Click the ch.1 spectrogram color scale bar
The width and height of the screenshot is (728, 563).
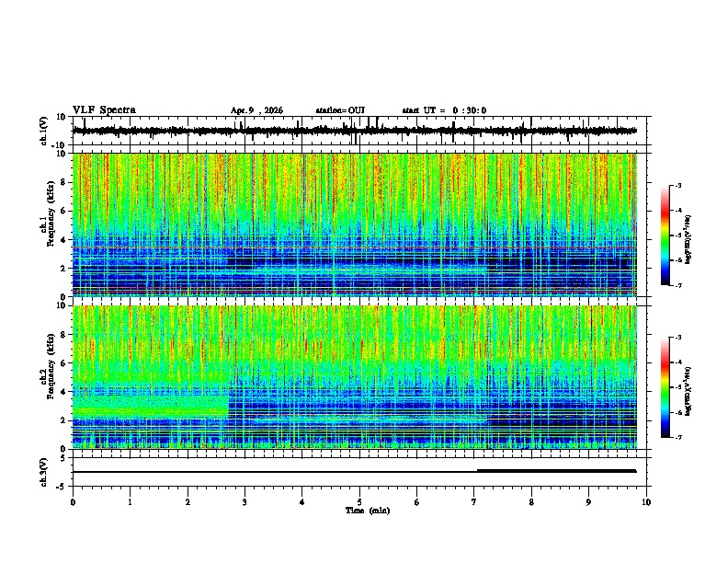(x=665, y=236)
